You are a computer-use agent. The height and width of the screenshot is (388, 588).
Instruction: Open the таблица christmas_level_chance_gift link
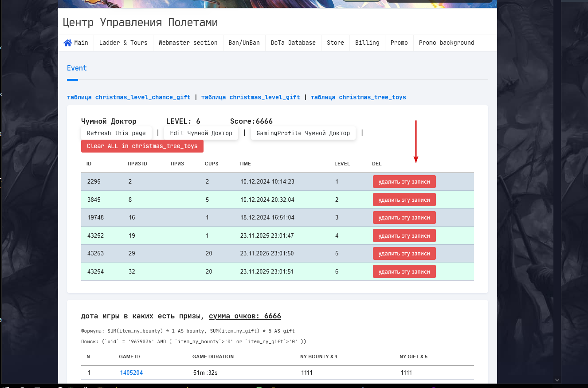point(129,97)
